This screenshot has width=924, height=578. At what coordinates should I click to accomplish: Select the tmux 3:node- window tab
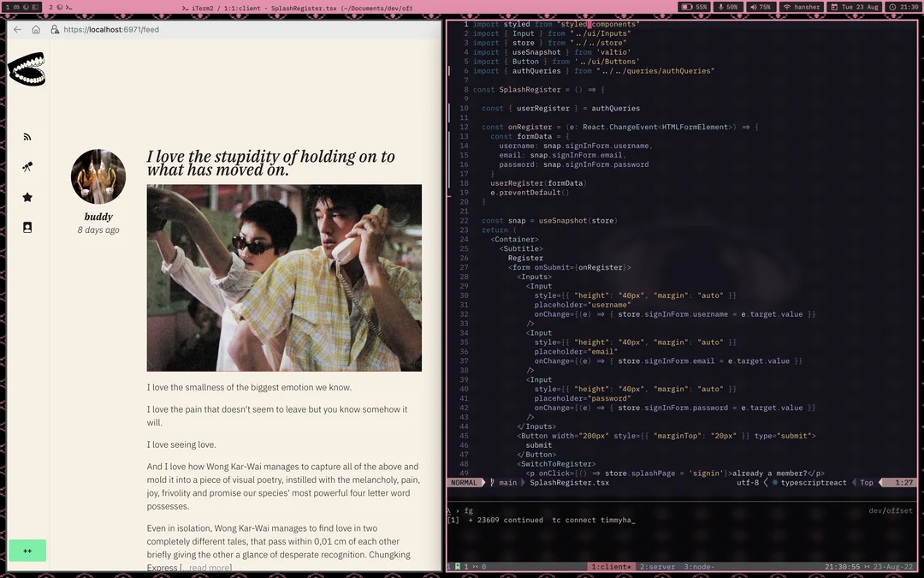click(x=699, y=567)
